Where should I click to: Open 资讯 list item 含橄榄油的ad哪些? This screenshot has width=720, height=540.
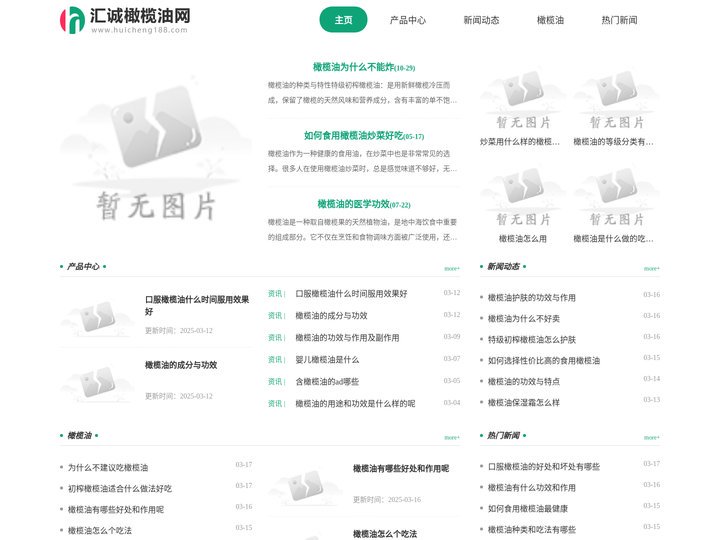[x=327, y=382]
